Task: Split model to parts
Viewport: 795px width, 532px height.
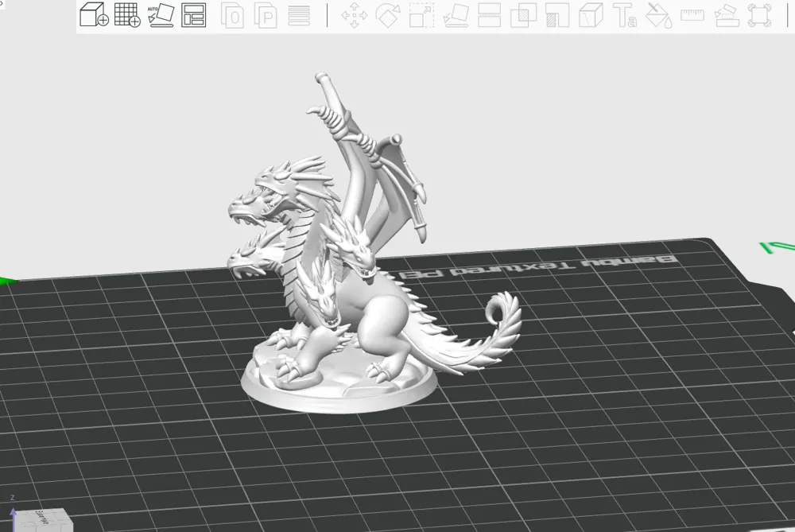Action: [266, 15]
